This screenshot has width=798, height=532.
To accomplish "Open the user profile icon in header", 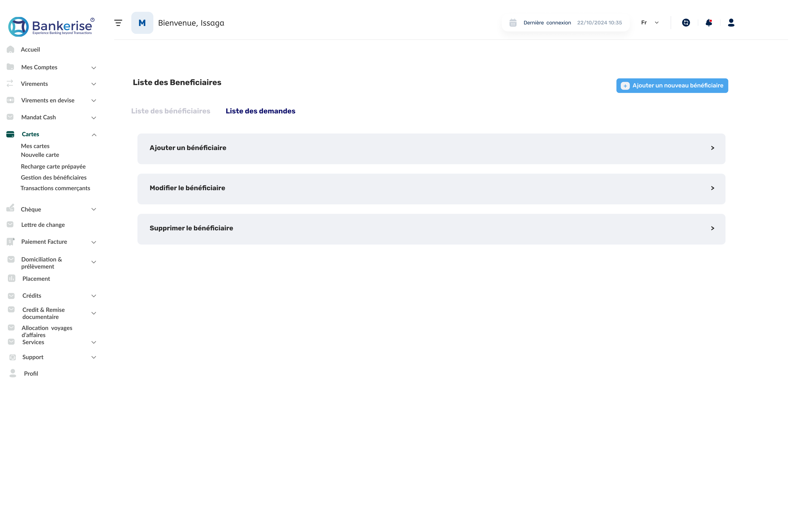I will click(731, 23).
